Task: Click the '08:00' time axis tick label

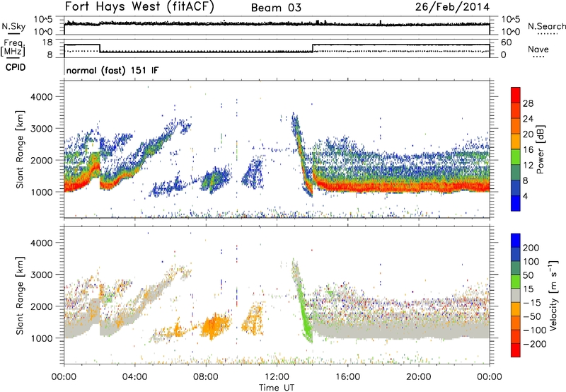Action: point(206,377)
